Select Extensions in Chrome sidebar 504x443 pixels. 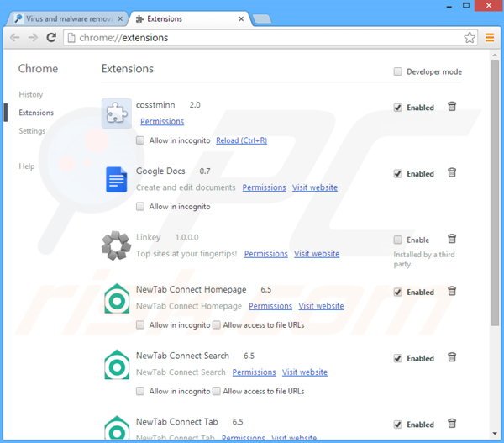click(x=36, y=113)
